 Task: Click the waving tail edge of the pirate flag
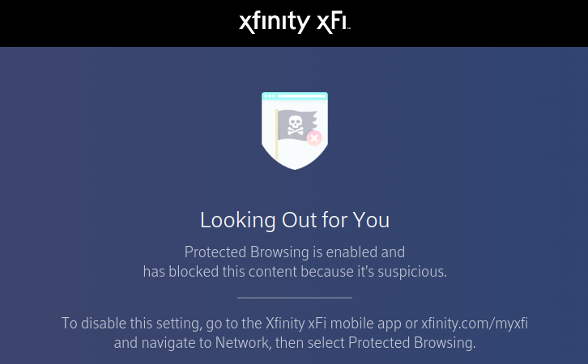tap(314, 121)
